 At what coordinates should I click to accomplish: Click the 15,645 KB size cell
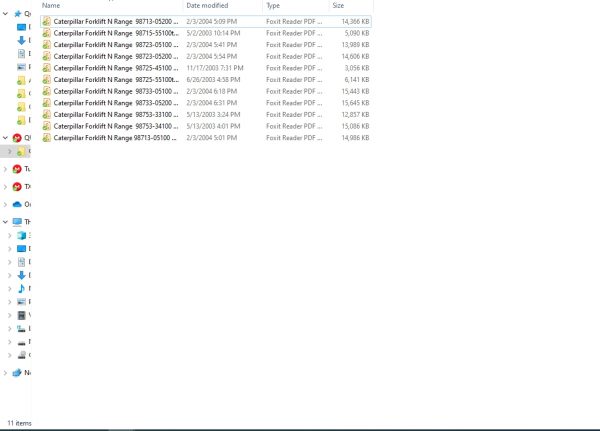coord(355,103)
